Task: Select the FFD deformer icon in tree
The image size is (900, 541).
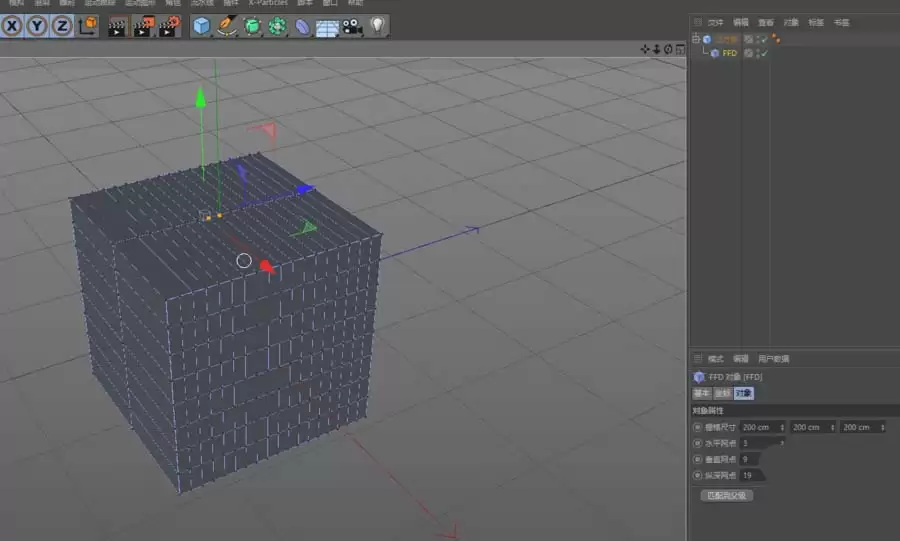Action: (x=715, y=53)
